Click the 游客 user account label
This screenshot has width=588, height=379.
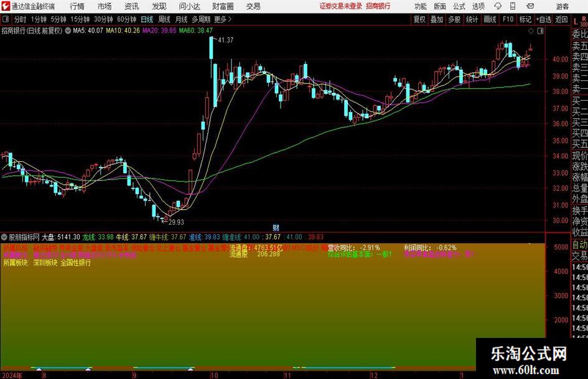562,6
